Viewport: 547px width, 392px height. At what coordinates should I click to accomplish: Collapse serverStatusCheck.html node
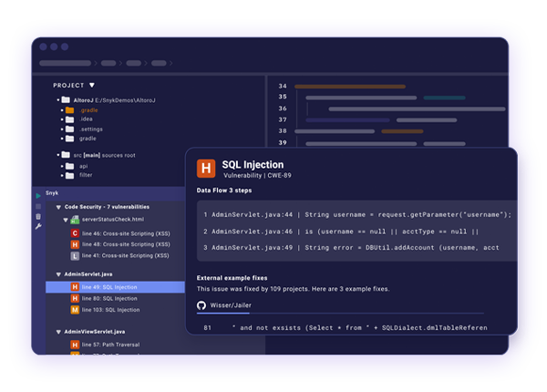tap(66, 220)
